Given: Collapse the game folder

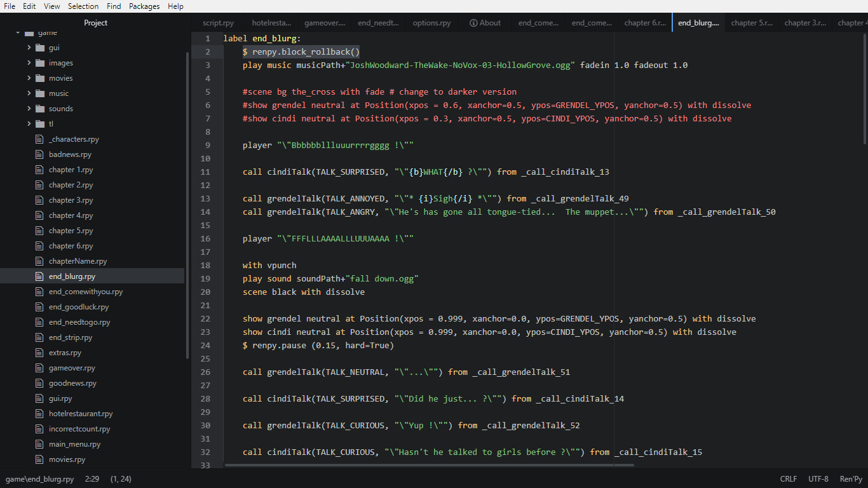Looking at the screenshot, I should [18, 32].
